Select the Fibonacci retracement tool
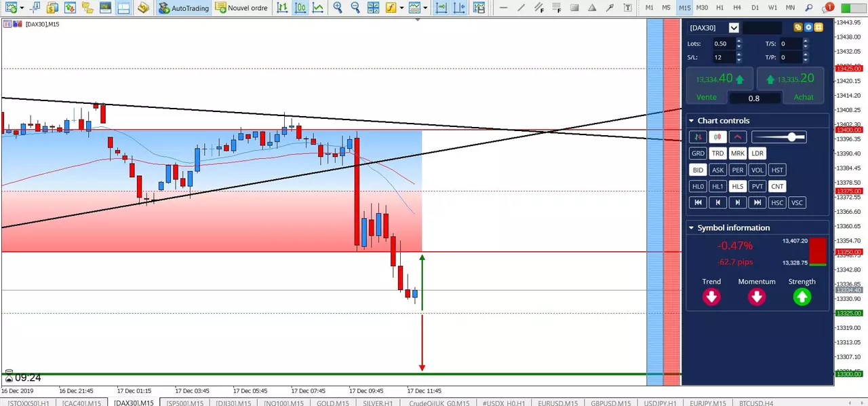The image size is (868, 406). click(556, 8)
